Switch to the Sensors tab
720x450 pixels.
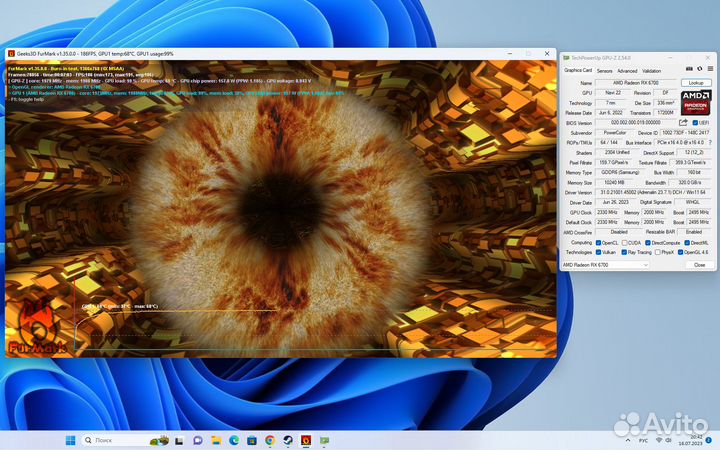[604, 71]
